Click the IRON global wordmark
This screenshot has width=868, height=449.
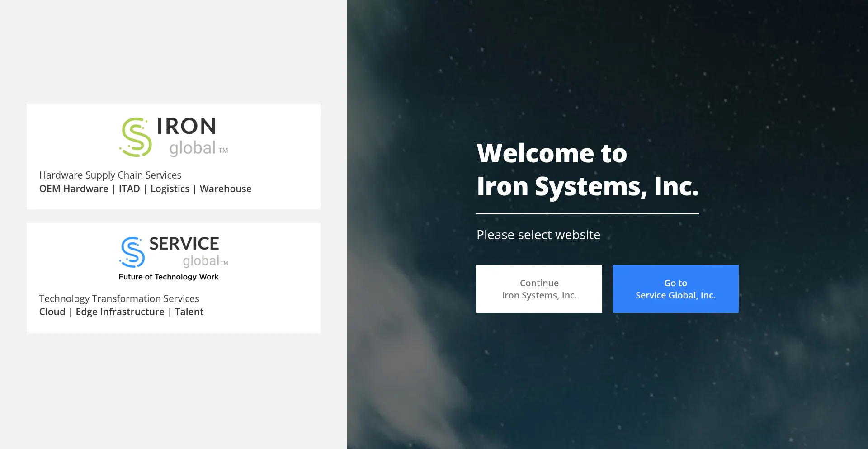tap(192, 137)
